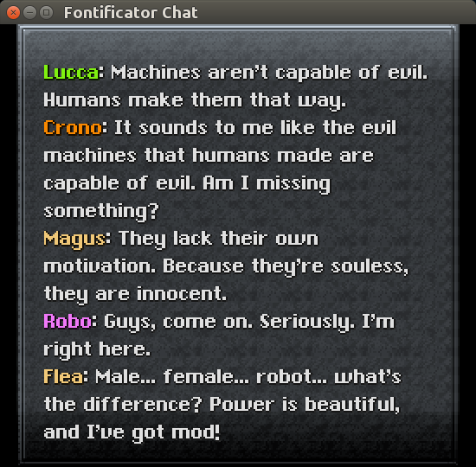Click the text 'Guys, come on. Seriously. I'm'

249,323
